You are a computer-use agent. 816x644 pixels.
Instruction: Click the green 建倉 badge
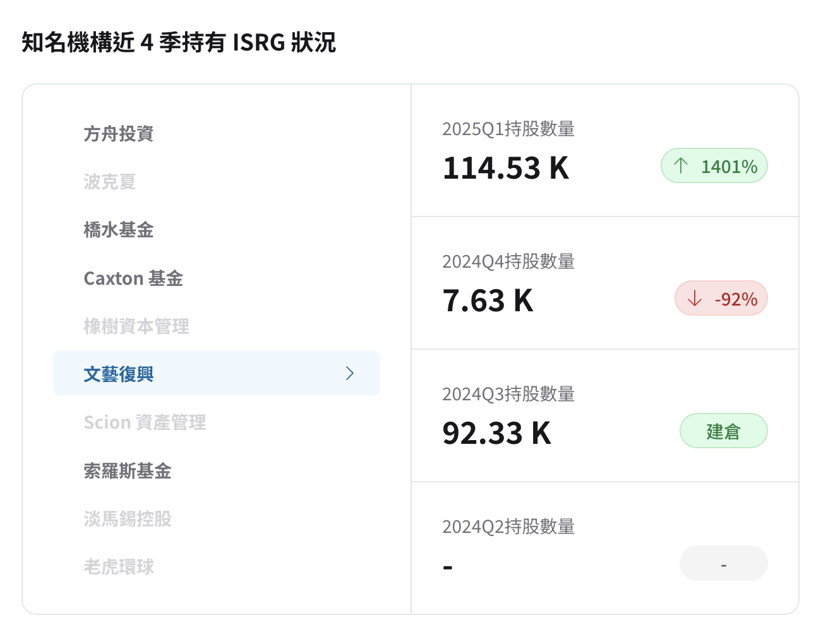tap(723, 431)
